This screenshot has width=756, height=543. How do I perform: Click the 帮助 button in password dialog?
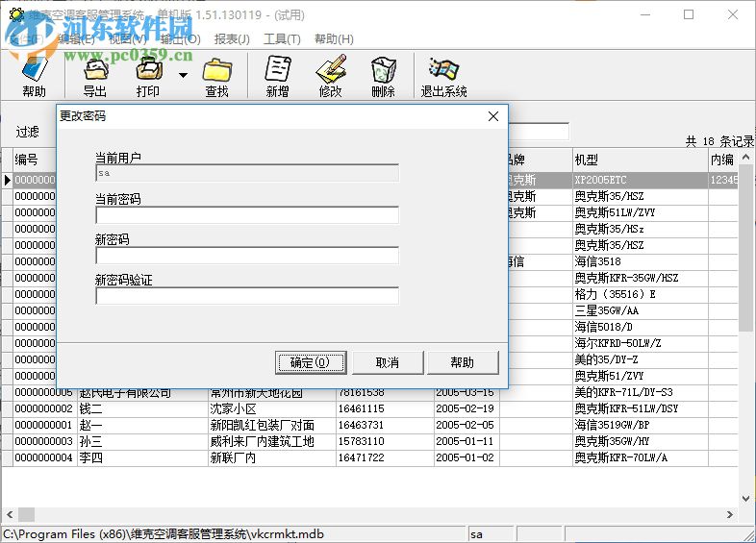coord(463,362)
